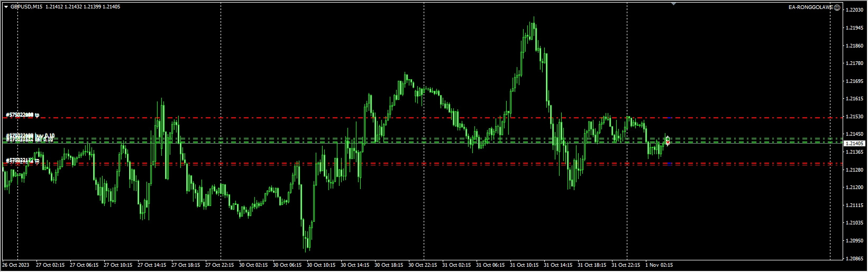
Task: Click the current price label 1.21405
Action: pyautogui.click(x=855, y=144)
